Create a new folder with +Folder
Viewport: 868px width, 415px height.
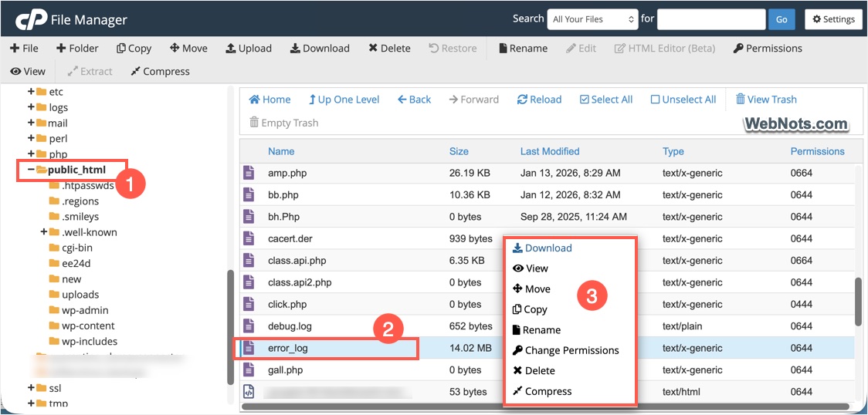(x=77, y=49)
